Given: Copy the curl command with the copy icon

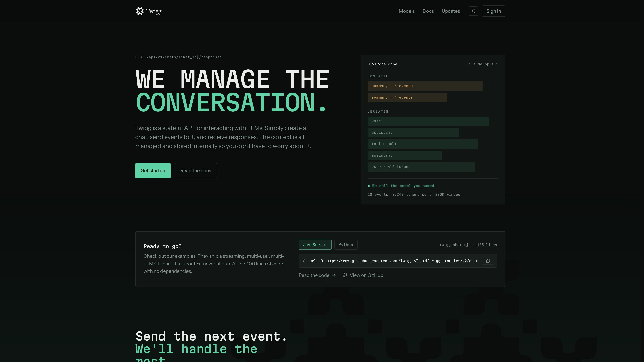Looking at the screenshot, I should click(x=488, y=261).
